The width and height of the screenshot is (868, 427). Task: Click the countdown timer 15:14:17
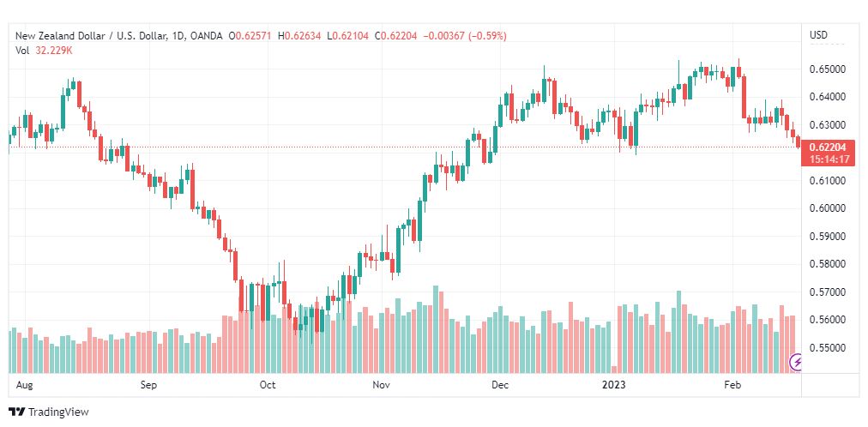(829, 159)
